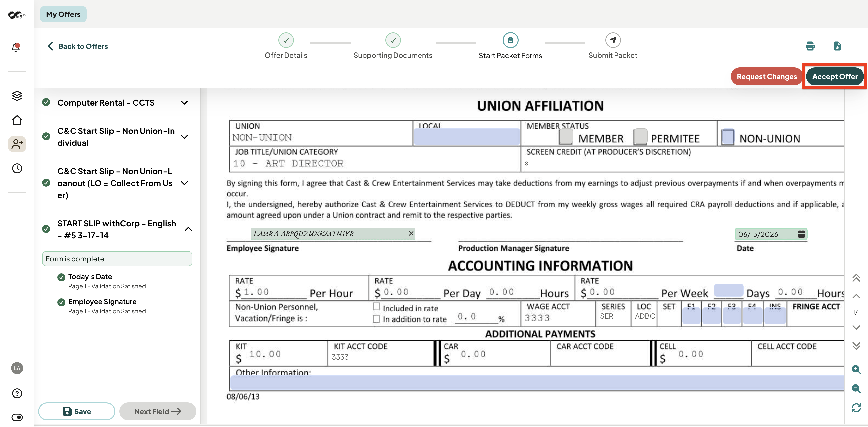Image resolution: width=868 pixels, height=427 pixels.
Task: Save the form
Action: 77,411
